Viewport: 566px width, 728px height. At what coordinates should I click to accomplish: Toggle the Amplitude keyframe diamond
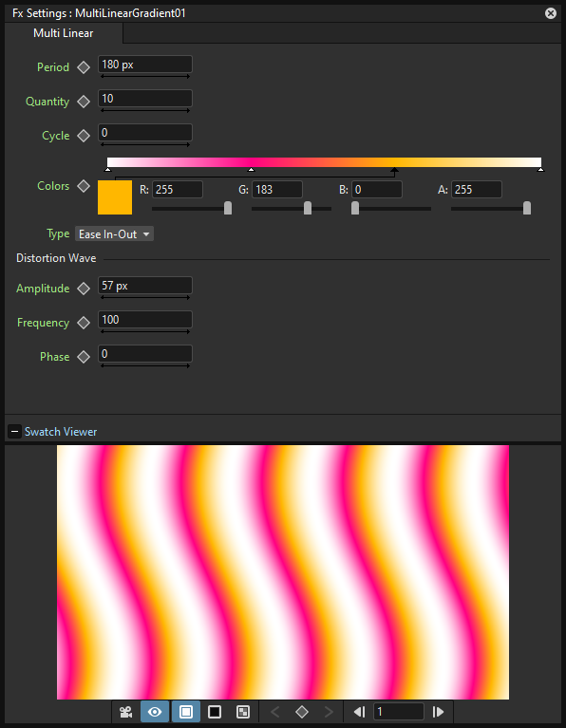tap(84, 289)
